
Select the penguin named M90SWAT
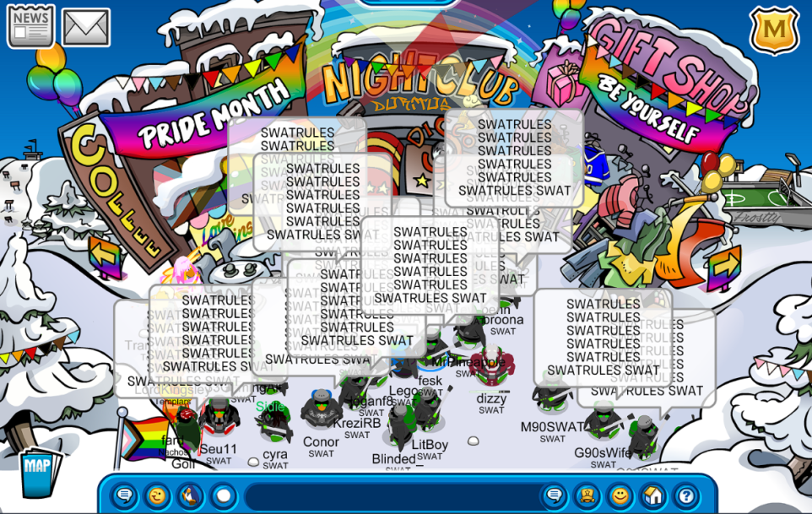pyautogui.click(x=551, y=394)
